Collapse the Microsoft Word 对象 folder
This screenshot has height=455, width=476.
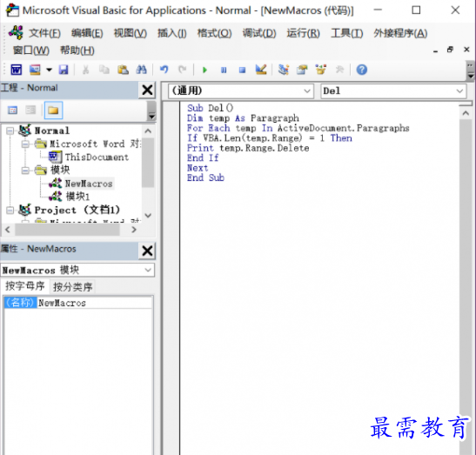point(25,144)
